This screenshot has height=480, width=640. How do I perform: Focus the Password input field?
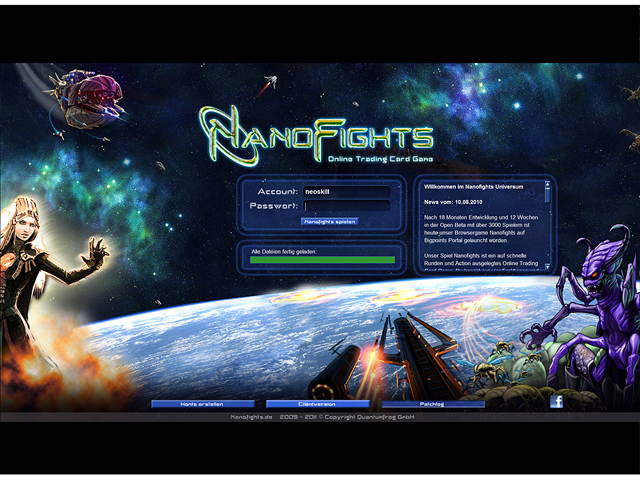point(347,206)
